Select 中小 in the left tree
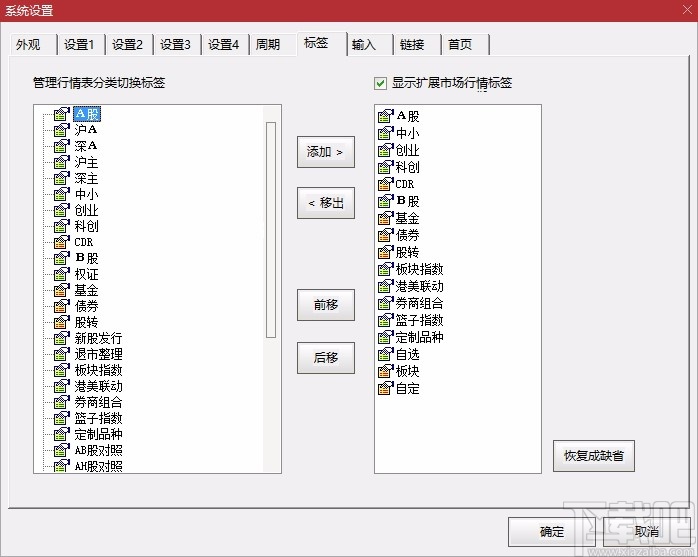The width and height of the screenshot is (698, 557). coord(86,194)
